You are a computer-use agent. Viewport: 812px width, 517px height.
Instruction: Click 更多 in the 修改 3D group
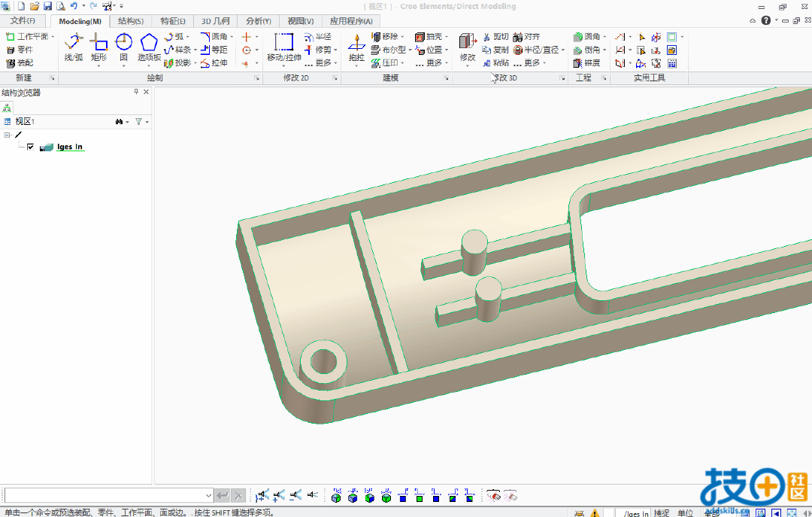pyautogui.click(x=529, y=62)
